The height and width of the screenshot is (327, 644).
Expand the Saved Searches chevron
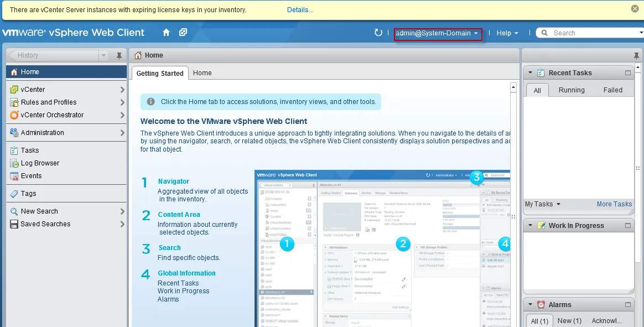click(x=122, y=224)
